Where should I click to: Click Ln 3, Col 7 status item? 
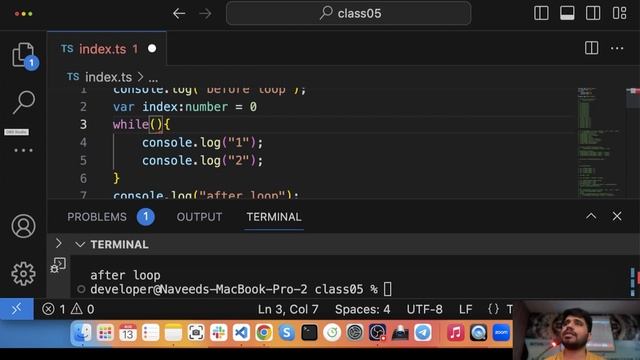click(x=288, y=309)
